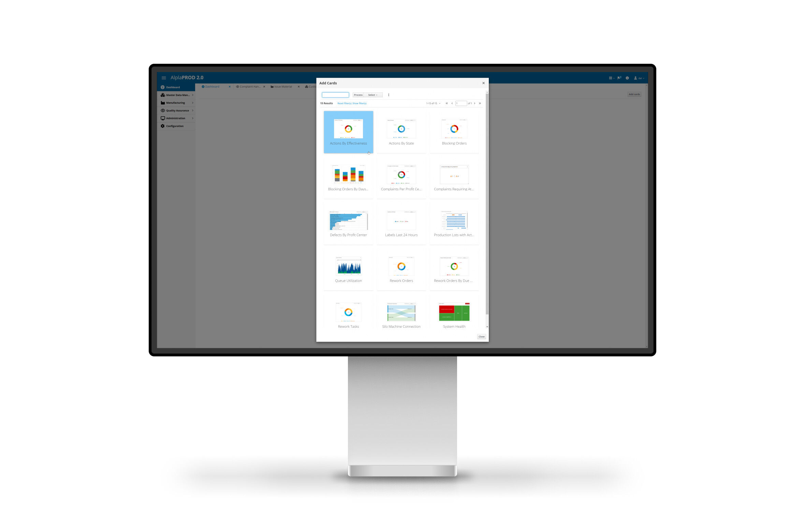Select the Process filter toggle button
Image resolution: width=805 pixels, height=532 pixels.
pos(357,95)
